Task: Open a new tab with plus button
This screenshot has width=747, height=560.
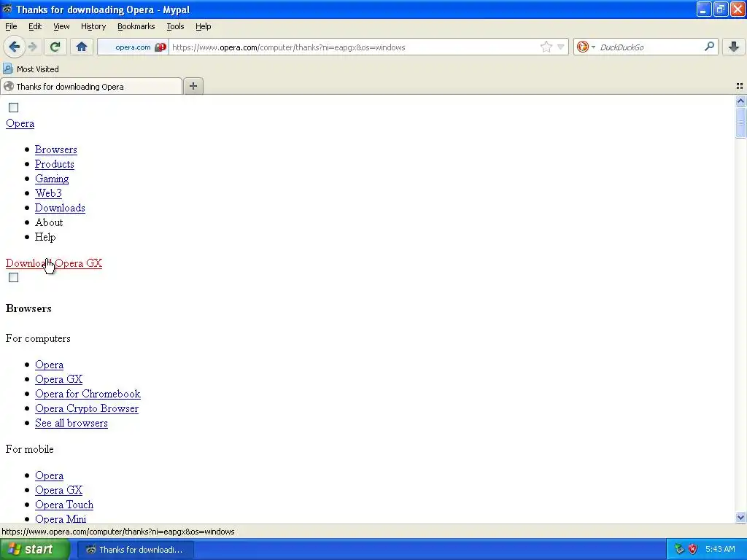Action: 193,86
